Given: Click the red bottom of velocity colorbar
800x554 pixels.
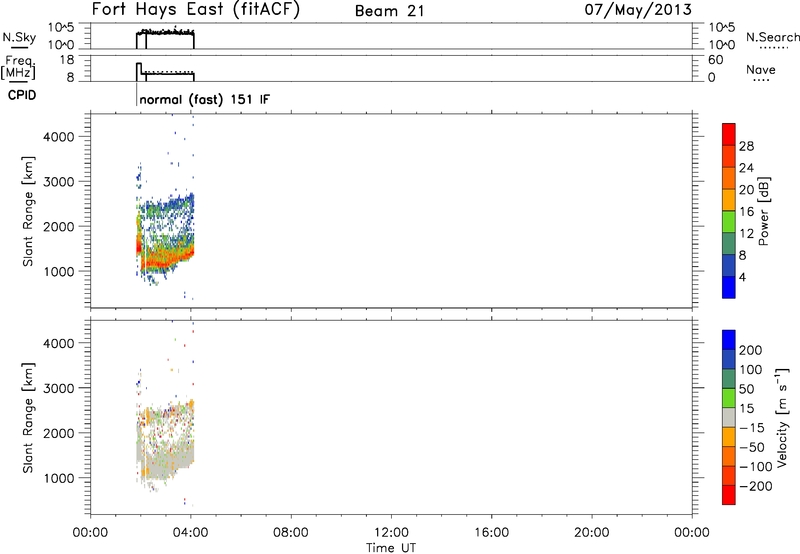Looking at the screenshot, I should point(729,495).
